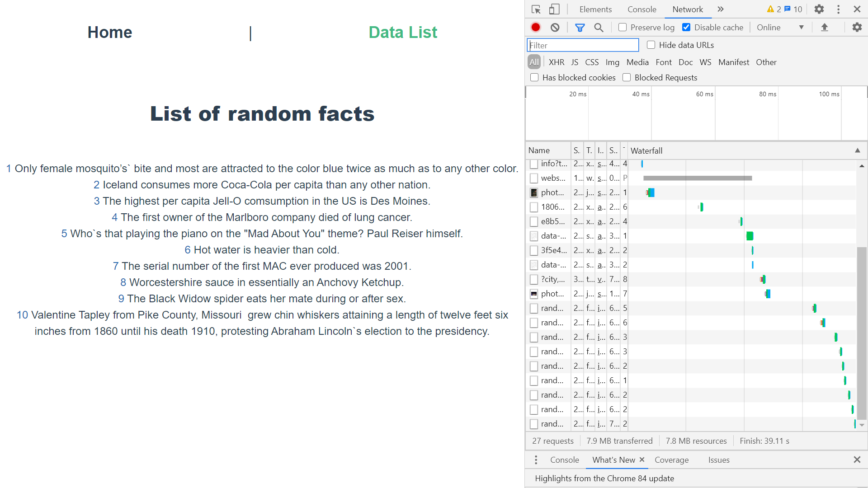Select the info?t... request row
The image size is (868, 488).
point(691,164)
